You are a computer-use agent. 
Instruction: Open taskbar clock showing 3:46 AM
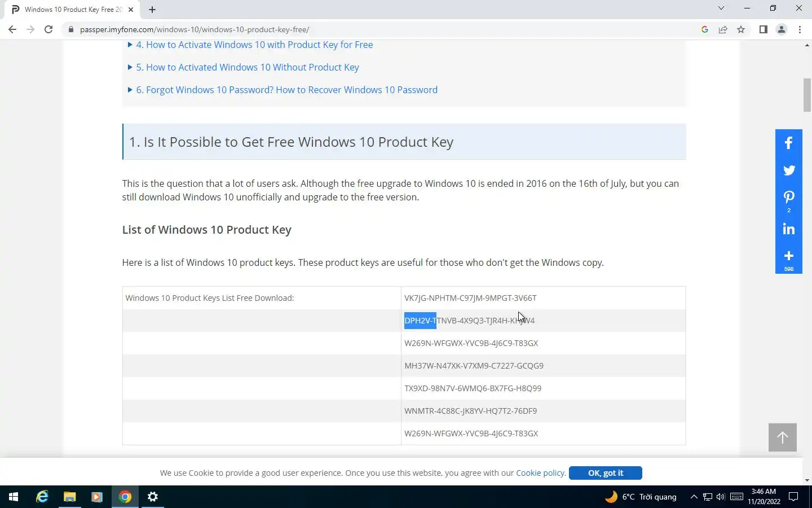[764, 497]
